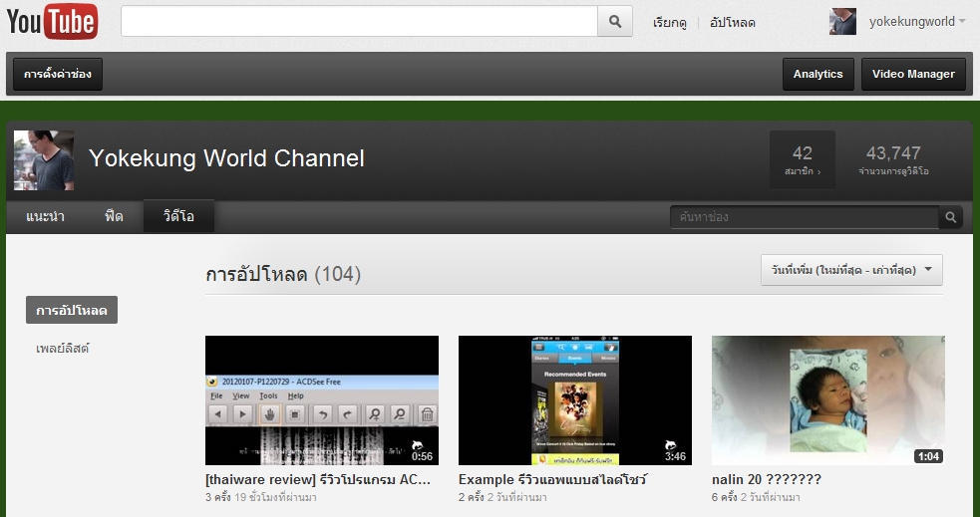The height and width of the screenshot is (517, 980).
Task: Click the 1:04 duration badge on nalin video
Action: (928, 456)
